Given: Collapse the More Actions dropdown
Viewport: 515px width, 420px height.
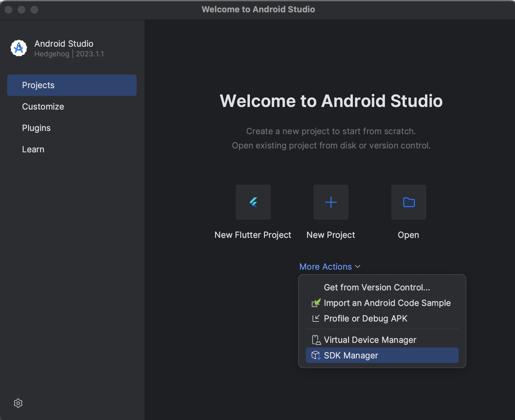Looking at the screenshot, I should point(330,267).
